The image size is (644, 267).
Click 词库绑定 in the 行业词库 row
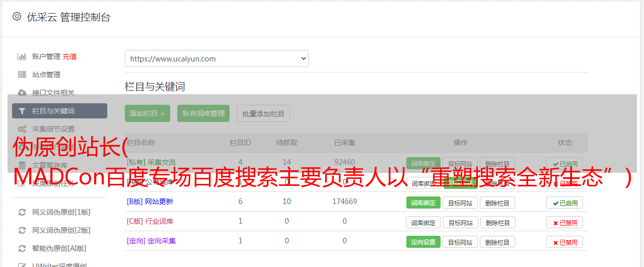(x=423, y=222)
